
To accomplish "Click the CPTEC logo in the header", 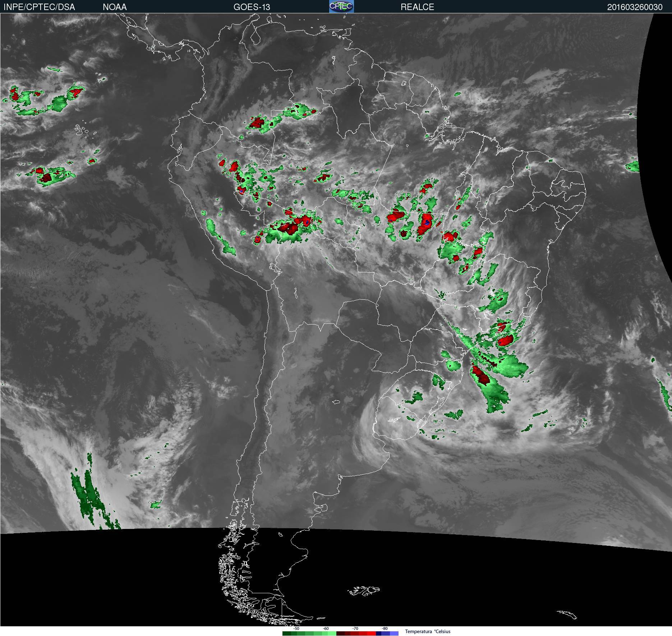I will click(341, 6).
